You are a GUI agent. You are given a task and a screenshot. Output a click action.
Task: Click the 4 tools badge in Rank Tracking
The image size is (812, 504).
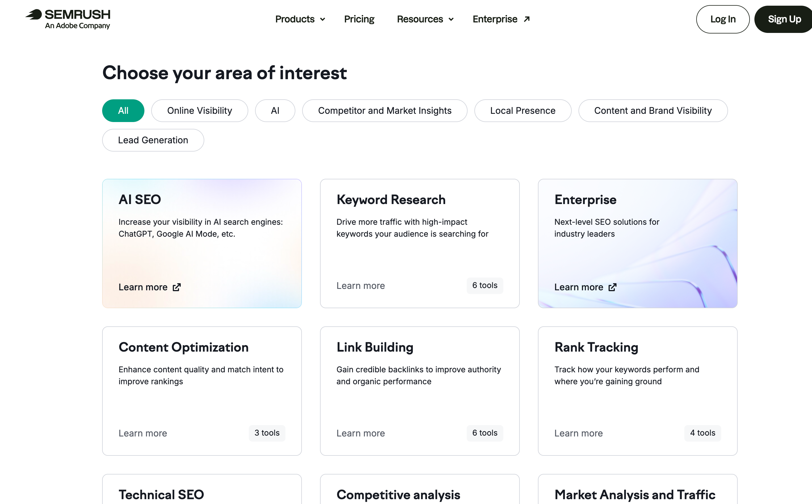click(x=703, y=433)
